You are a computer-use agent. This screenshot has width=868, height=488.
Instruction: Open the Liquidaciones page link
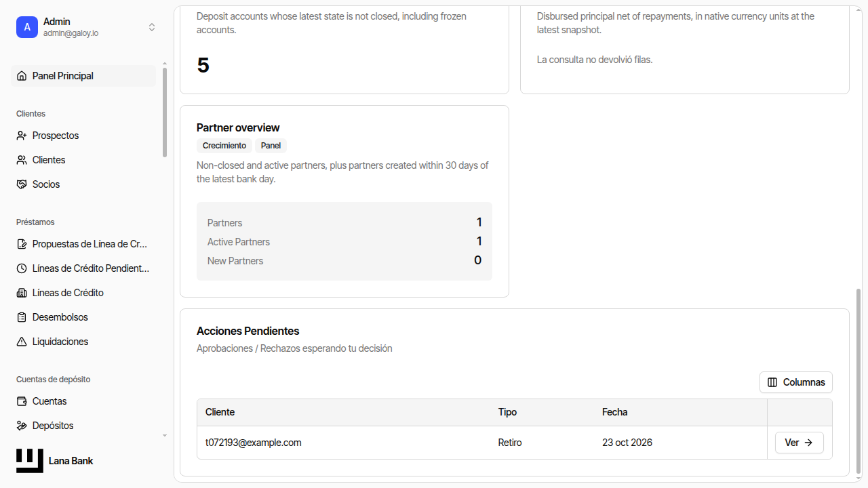pos(83,342)
